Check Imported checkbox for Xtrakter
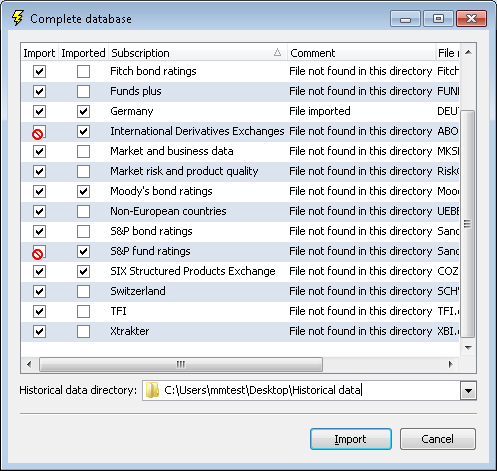Viewport: 497px width, 471px height. [x=83, y=331]
